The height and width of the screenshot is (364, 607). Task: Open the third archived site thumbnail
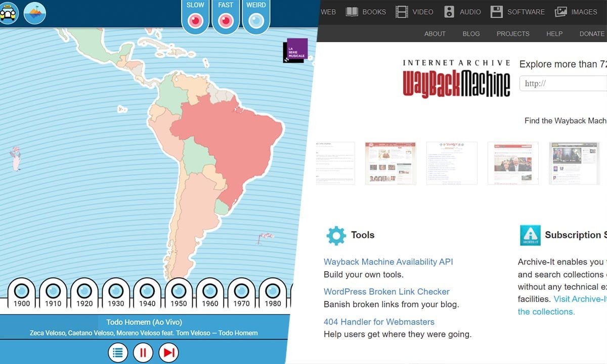click(452, 163)
